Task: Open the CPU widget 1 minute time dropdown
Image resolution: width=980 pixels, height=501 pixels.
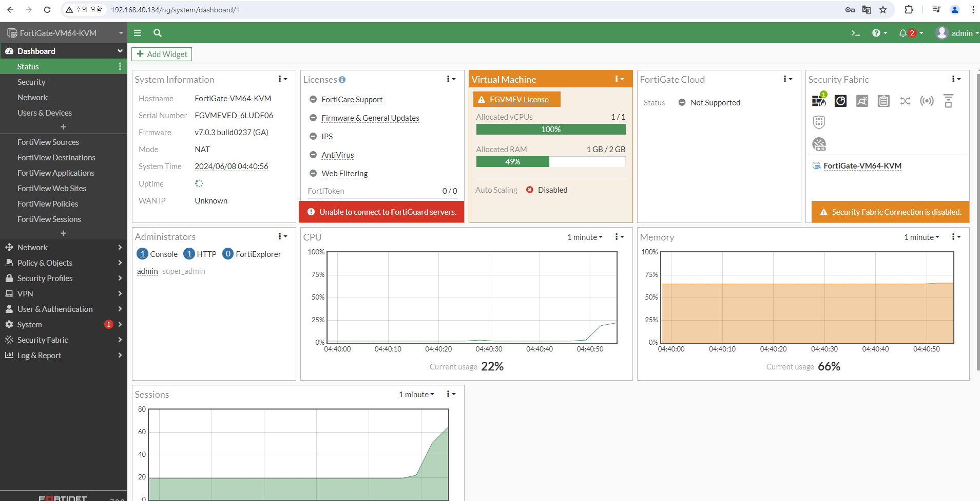Action: (585, 237)
